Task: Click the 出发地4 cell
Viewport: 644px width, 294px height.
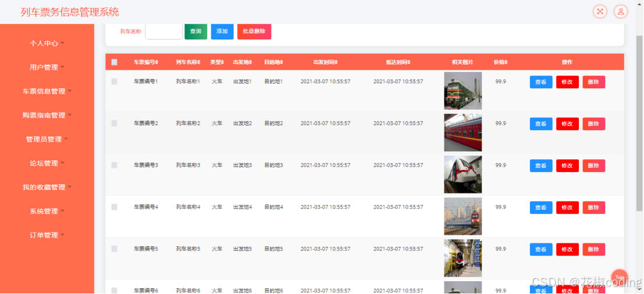Action: click(243, 207)
